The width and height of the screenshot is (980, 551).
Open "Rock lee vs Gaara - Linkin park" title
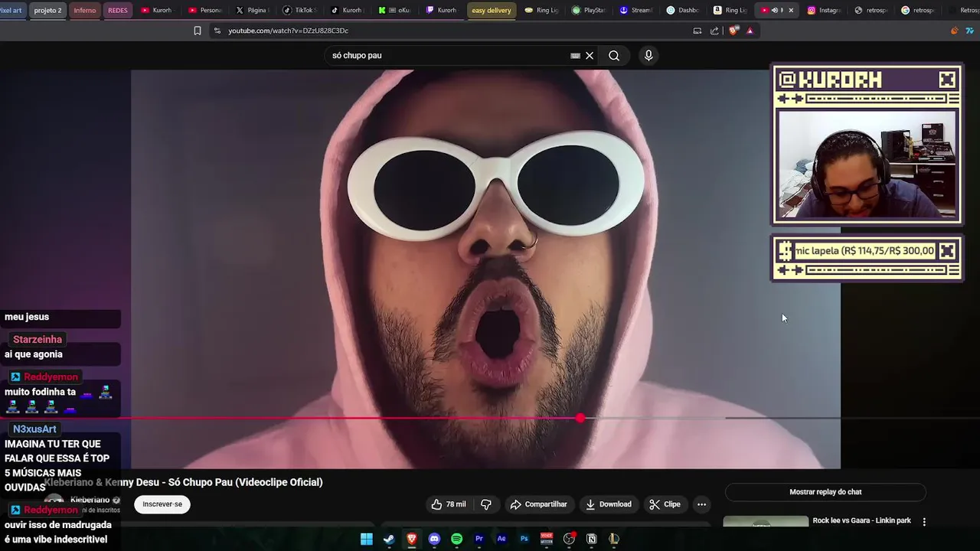[x=861, y=520]
